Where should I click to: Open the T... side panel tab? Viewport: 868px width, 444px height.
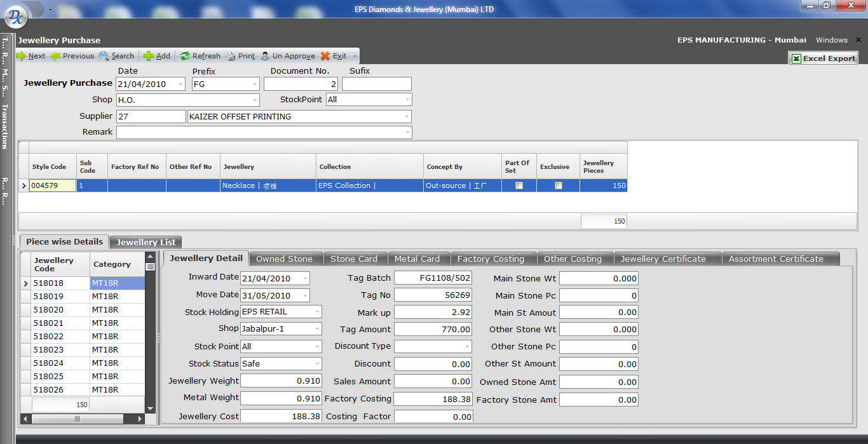pyautogui.click(x=4, y=43)
